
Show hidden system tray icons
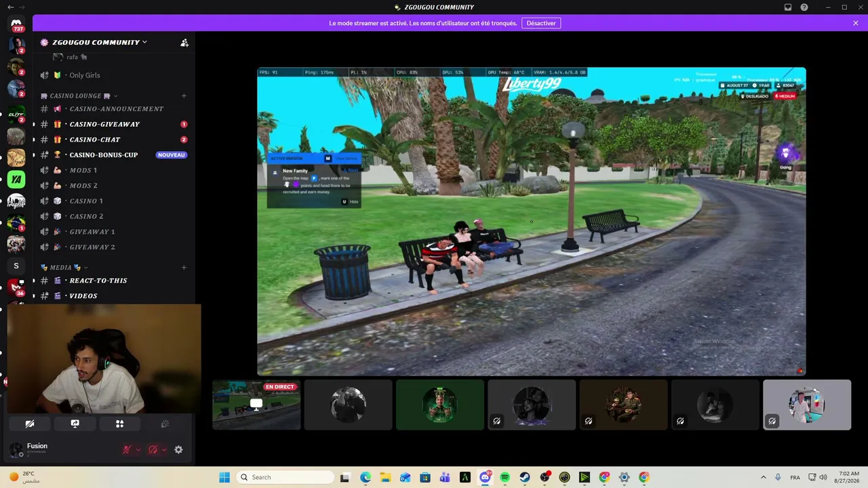click(x=764, y=477)
